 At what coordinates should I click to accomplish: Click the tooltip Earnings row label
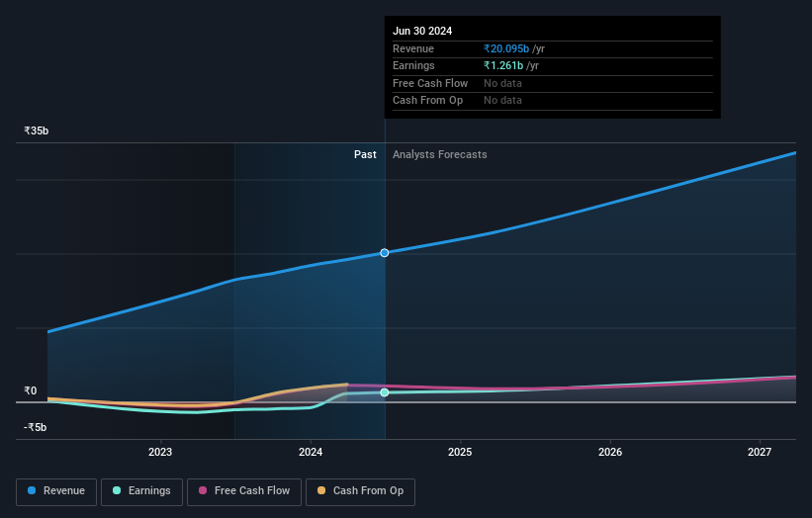413,65
